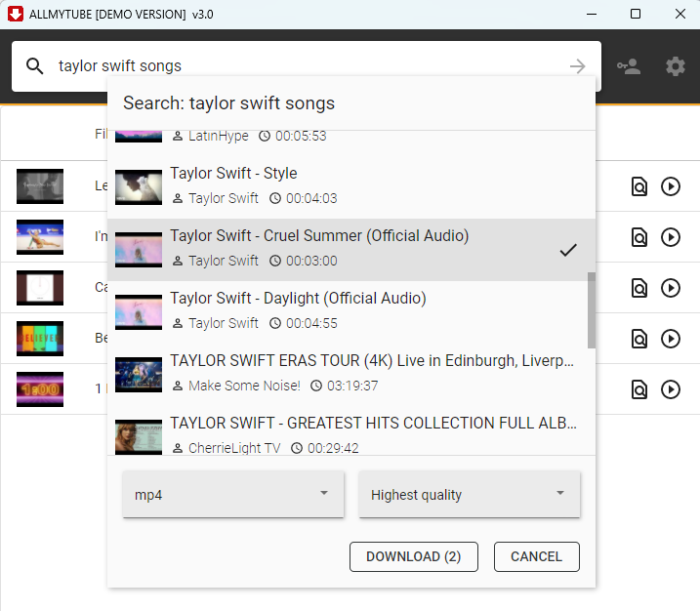Screen dimensions: 700x611
Task: Open settings gear icon
Action: pyautogui.click(x=675, y=66)
